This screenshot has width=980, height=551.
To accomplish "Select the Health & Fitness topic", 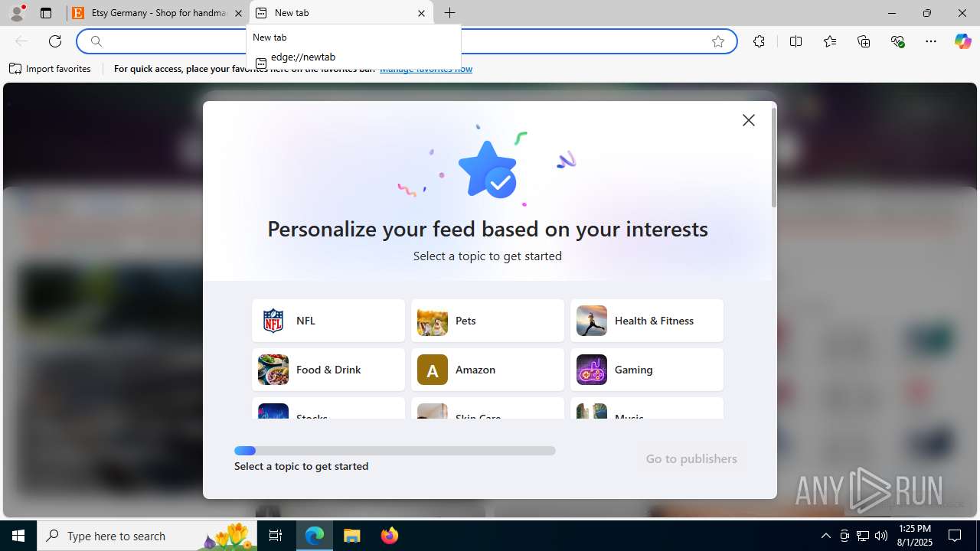I will pos(647,321).
